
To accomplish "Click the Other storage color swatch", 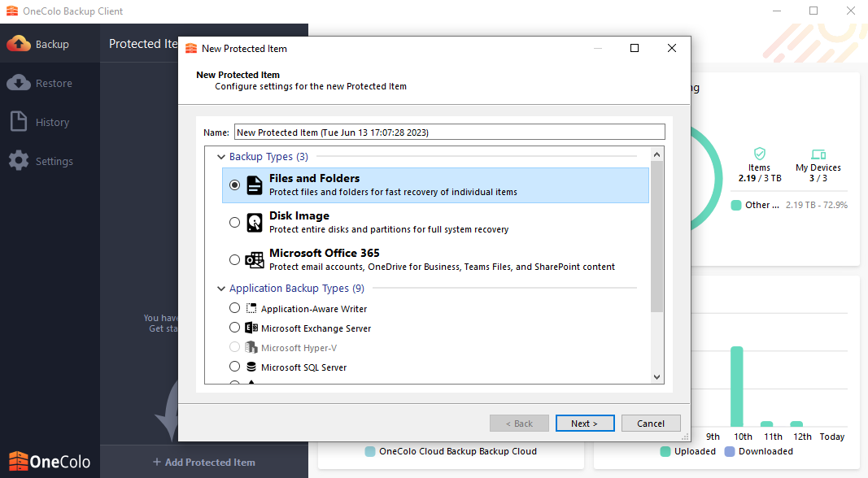I will coord(735,205).
